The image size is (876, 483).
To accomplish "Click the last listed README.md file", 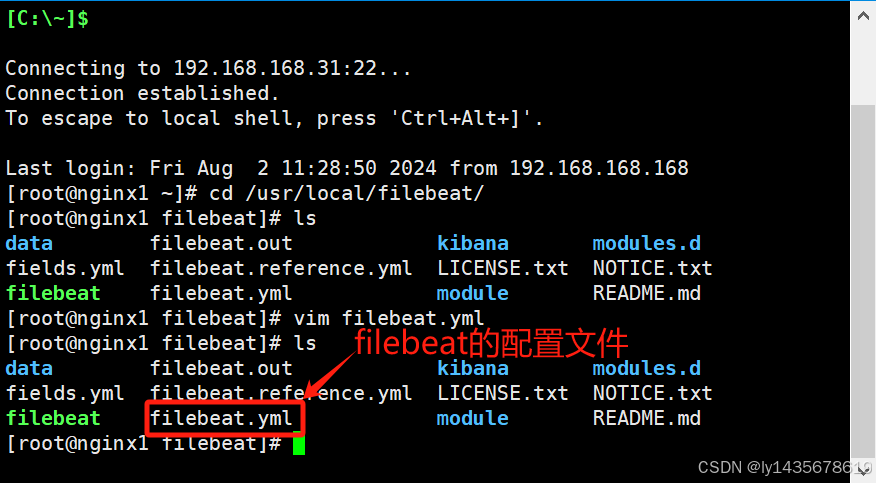I will click(646, 418).
